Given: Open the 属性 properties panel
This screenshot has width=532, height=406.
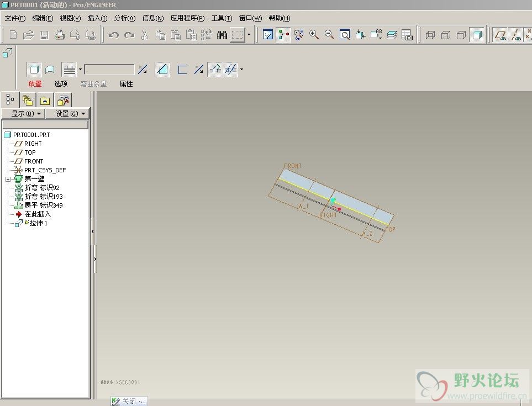Looking at the screenshot, I should (126, 84).
